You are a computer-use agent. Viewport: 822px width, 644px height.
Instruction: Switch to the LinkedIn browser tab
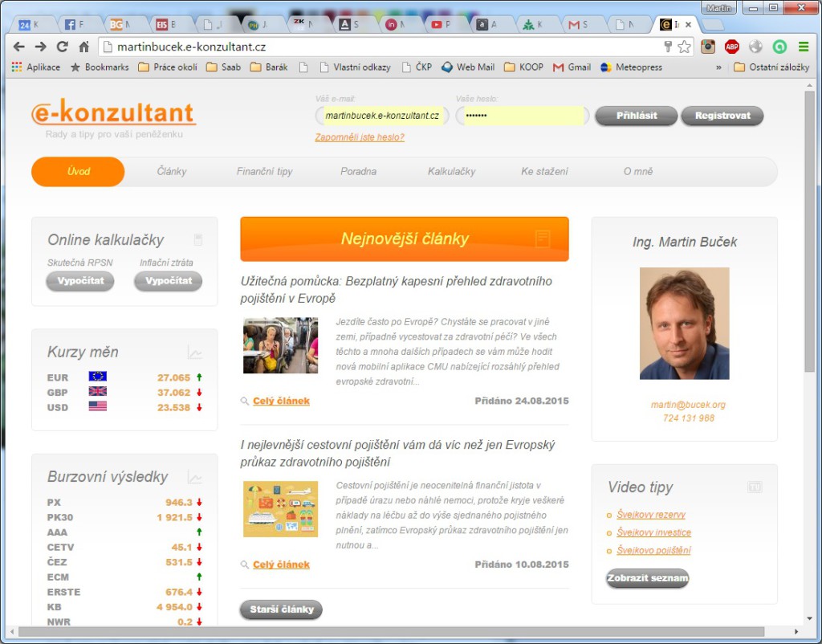coord(397,24)
